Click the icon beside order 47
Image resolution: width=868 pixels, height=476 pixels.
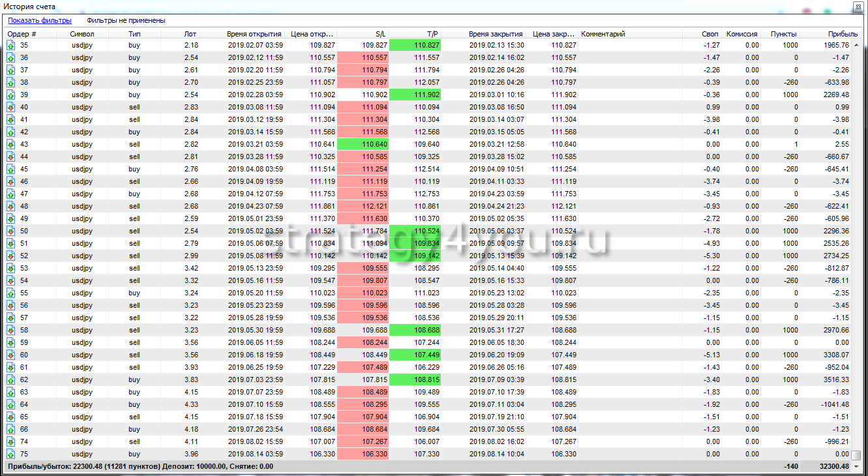[x=11, y=194]
